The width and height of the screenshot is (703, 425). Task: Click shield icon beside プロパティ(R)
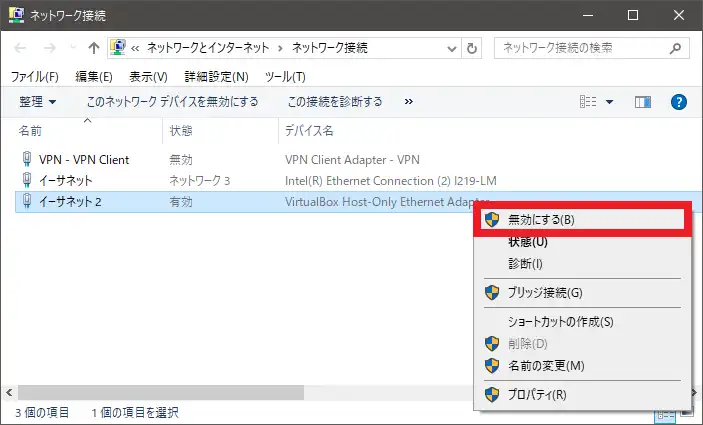pyautogui.click(x=492, y=395)
